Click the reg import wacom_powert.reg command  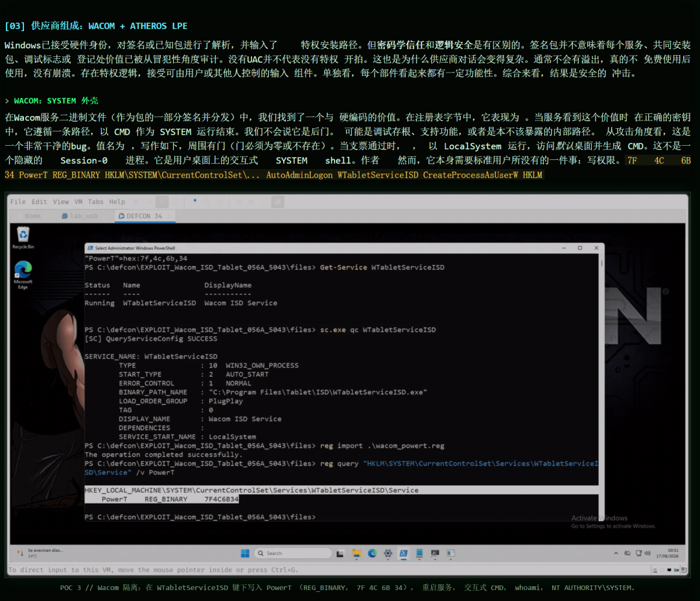382,446
